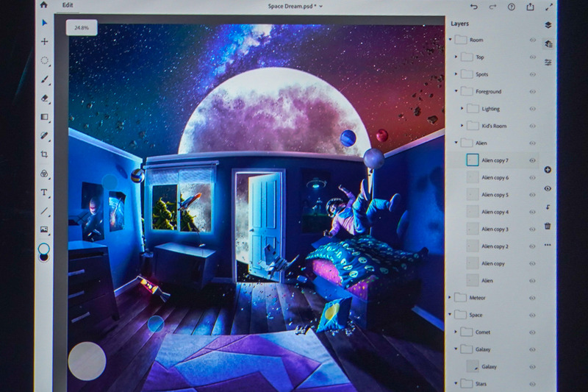
Task: Redo the last action
Action: point(492,7)
